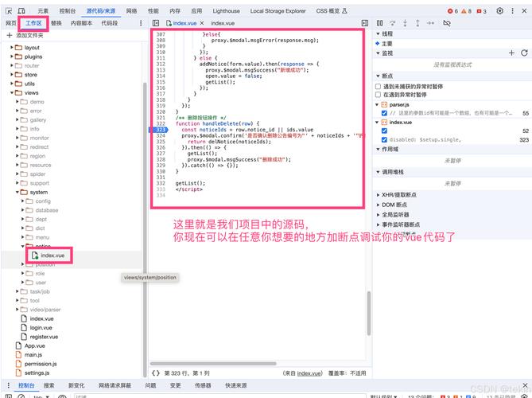This screenshot has width=532, height=398.
Task: Open the Network (网络) panel tab
Action: click(x=131, y=11)
